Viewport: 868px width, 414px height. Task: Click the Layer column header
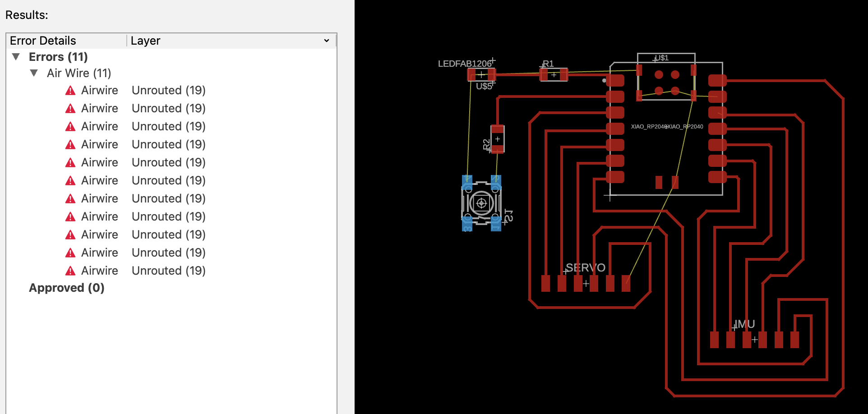(145, 41)
